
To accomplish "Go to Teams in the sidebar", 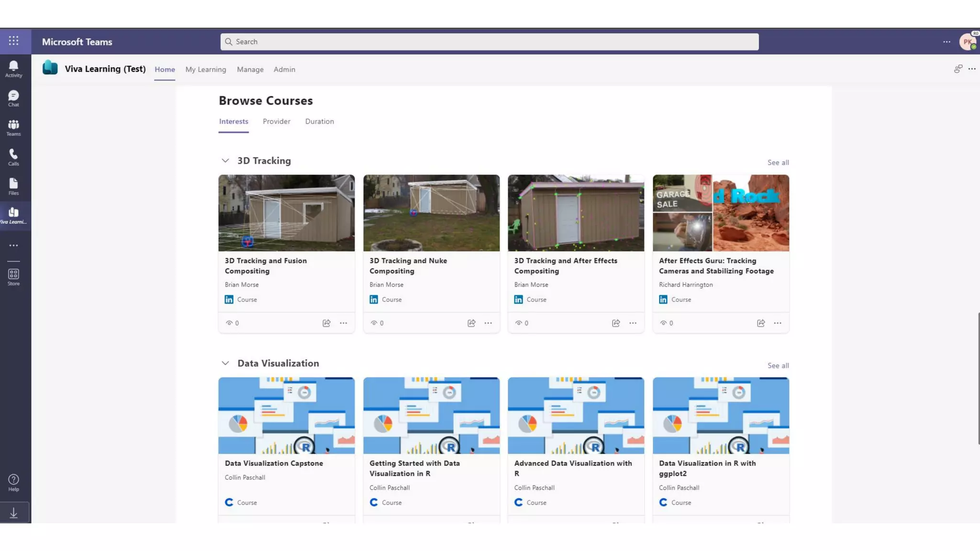I will coord(13,128).
